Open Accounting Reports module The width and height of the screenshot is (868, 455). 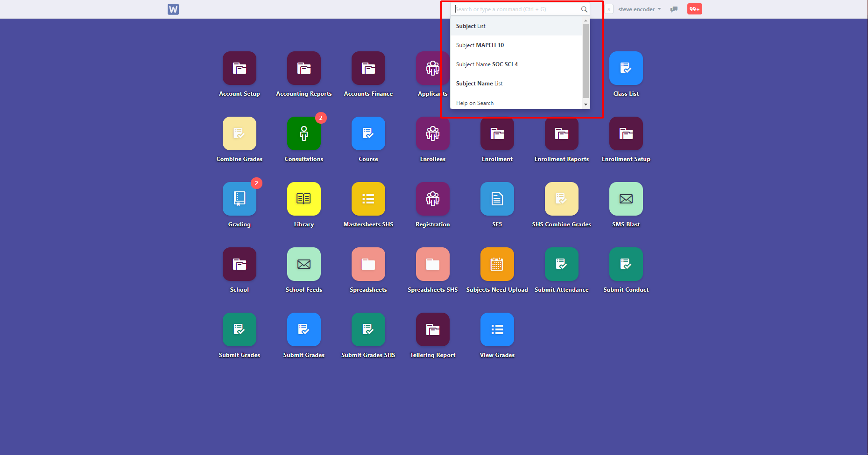[304, 68]
